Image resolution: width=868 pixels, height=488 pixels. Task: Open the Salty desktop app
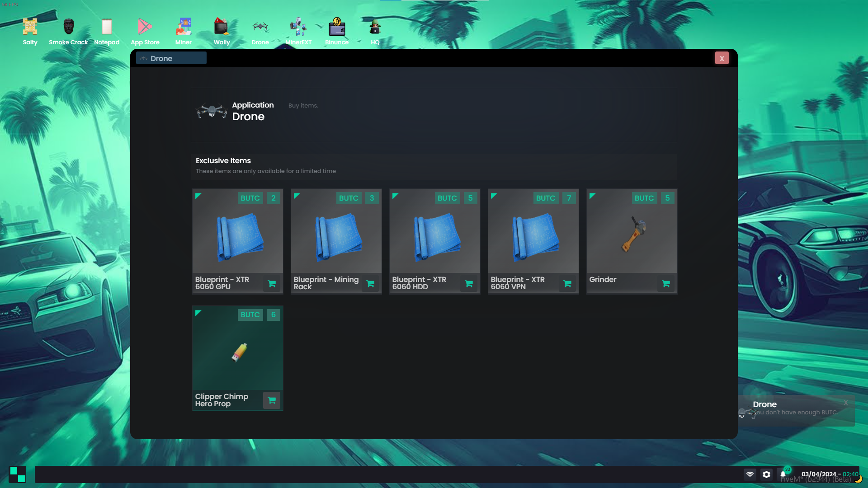click(x=30, y=32)
